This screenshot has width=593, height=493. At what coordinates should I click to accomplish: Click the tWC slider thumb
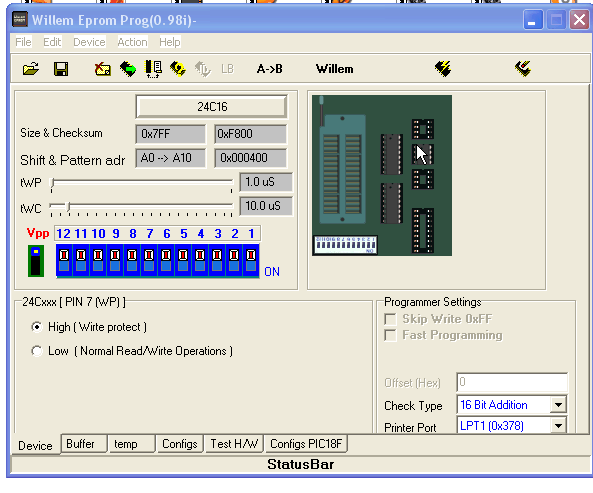tap(68, 206)
